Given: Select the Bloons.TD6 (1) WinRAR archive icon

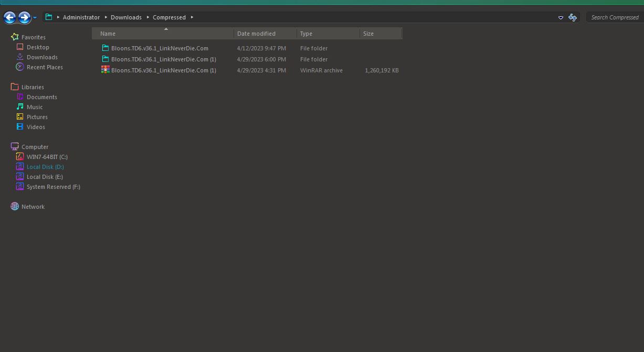Looking at the screenshot, I should tap(105, 70).
